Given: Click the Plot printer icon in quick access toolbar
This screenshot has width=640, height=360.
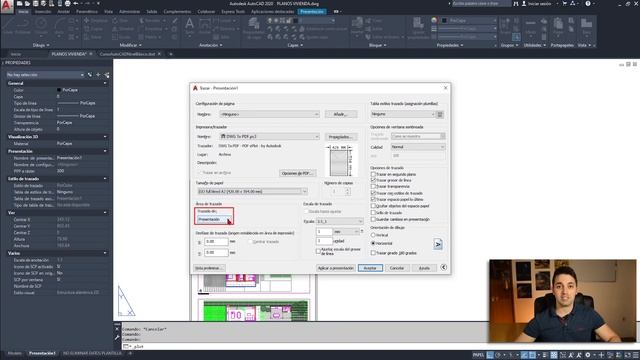Looking at the screenshot, I should coord(67,4).
